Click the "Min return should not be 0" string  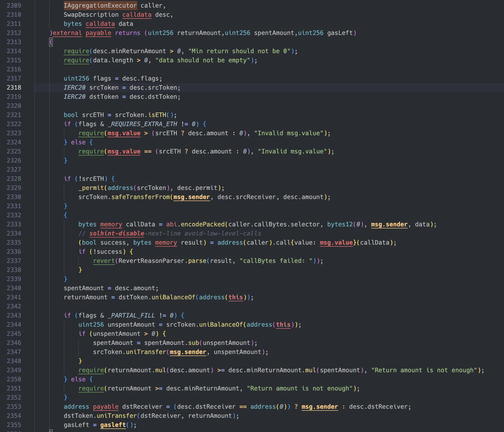pyautogui.click(x=239, y=51)
